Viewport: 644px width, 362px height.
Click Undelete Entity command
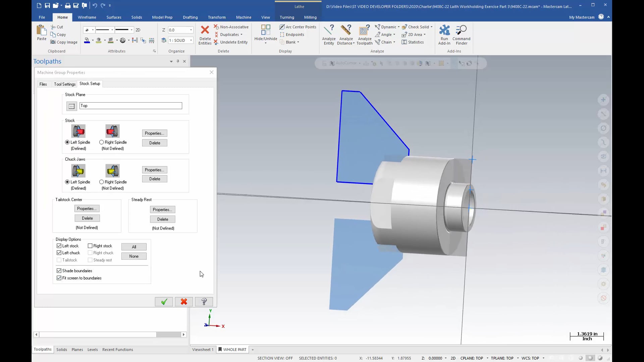click(231, 42)
